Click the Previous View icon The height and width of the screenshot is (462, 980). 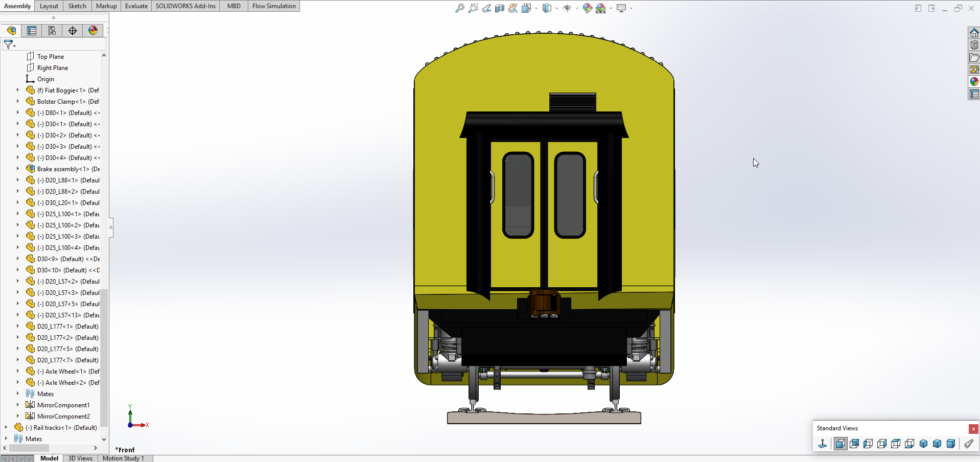(486, 8)
